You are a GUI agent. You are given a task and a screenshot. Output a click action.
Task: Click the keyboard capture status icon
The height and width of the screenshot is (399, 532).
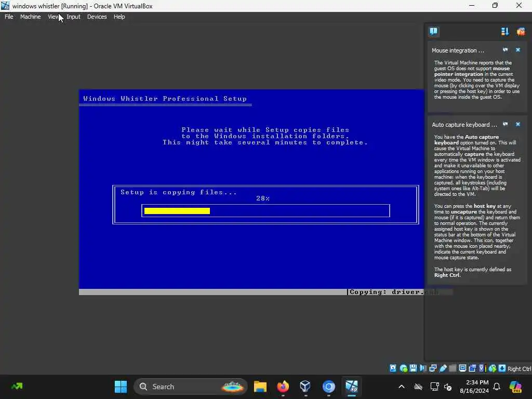point(502,368)
